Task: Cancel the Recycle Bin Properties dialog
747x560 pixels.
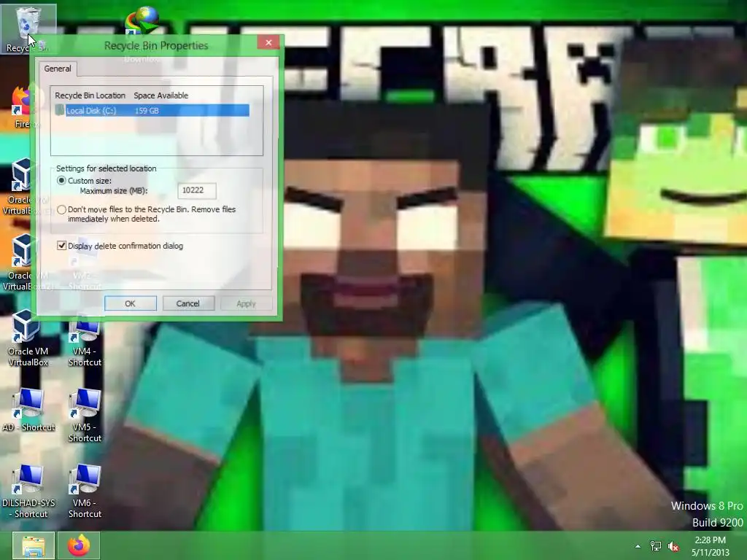Action: click(x=187, y=303)
